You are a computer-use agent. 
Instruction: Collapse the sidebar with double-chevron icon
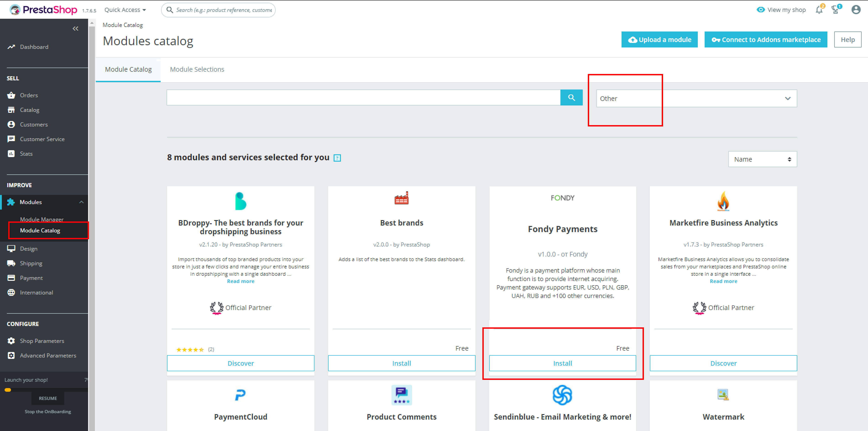click(x=76, y=29)
